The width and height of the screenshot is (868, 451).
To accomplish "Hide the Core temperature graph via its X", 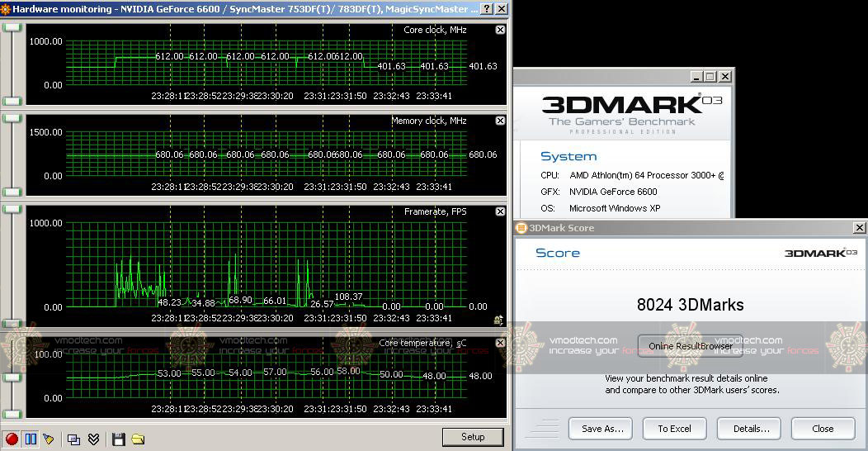I will click(x=501, y=344).
